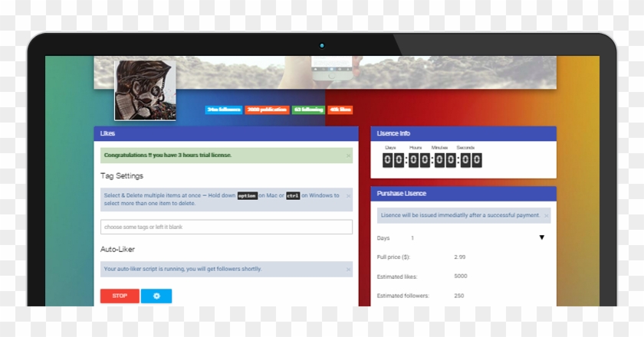Click the license countdown timer display

tap(432, 160)
